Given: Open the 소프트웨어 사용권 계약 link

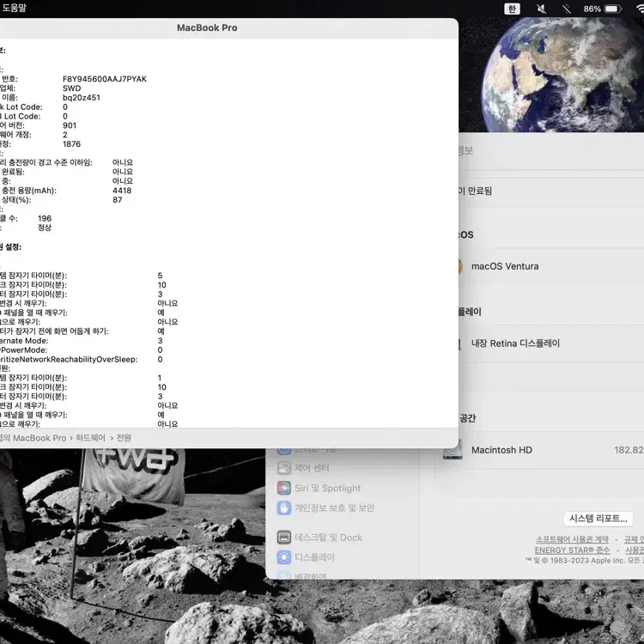Looking at the screenshot, I should (x=572, y=539).
